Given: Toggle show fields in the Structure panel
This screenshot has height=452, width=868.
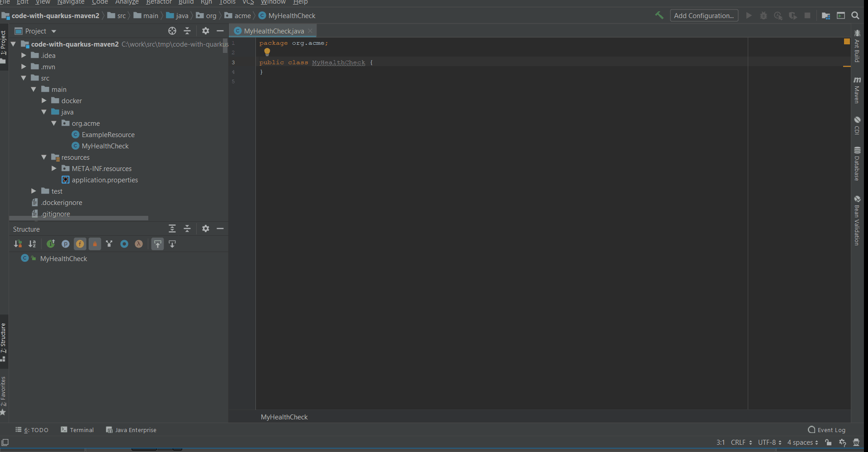Looking at the screenshot, I should click(80, 244).
